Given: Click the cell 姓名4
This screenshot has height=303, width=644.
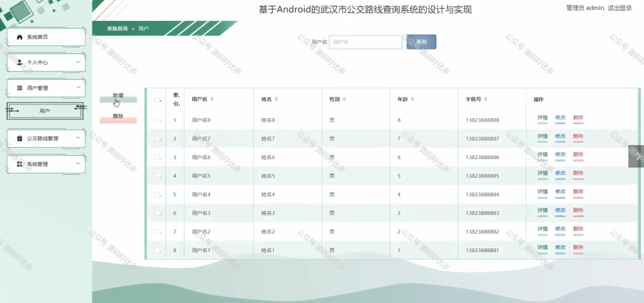Looking at the screenshot, I should [x=268, y=195].
